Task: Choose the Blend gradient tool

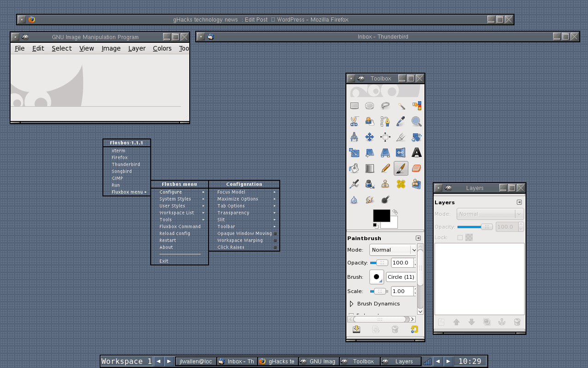Action: [x=369, y=168]
